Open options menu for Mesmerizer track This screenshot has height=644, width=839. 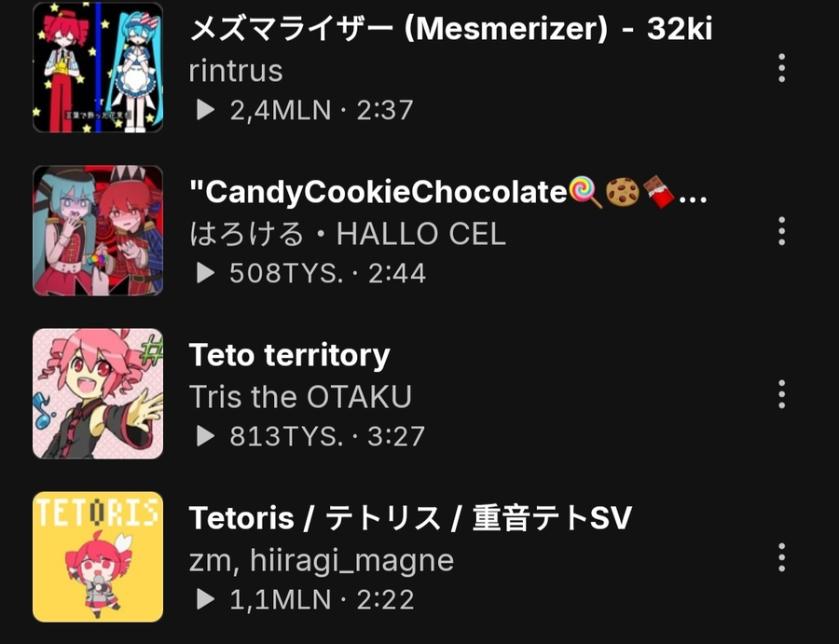pyautogui.click(x=782, y=68)
